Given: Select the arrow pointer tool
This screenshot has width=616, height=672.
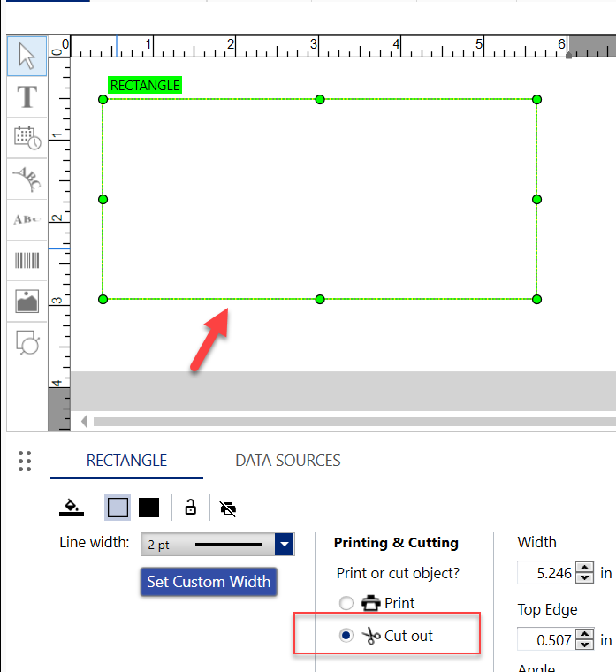Looking at the screenshot, I should (27, 56).
